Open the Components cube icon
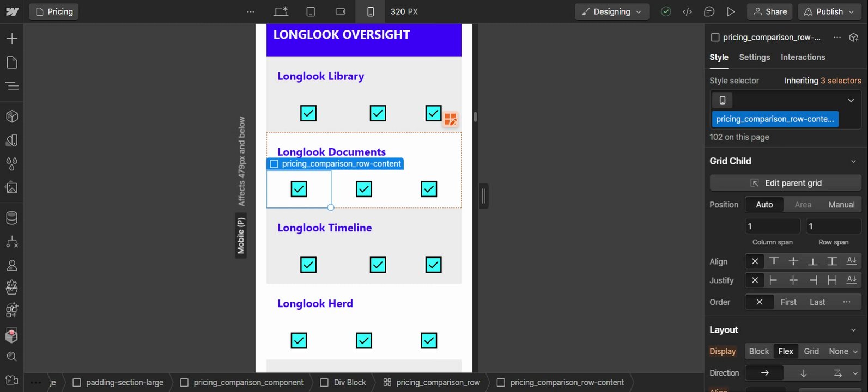This screenshot has width=868, height=392. pos(11,117)
